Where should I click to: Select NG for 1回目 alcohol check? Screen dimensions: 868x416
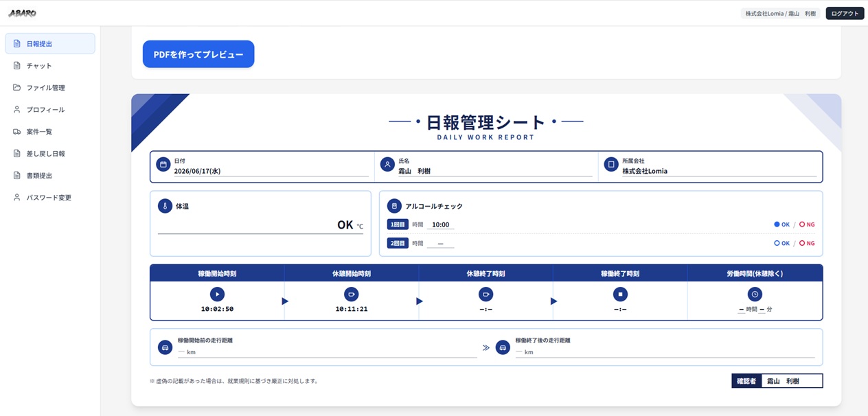(x=807, y=224)
